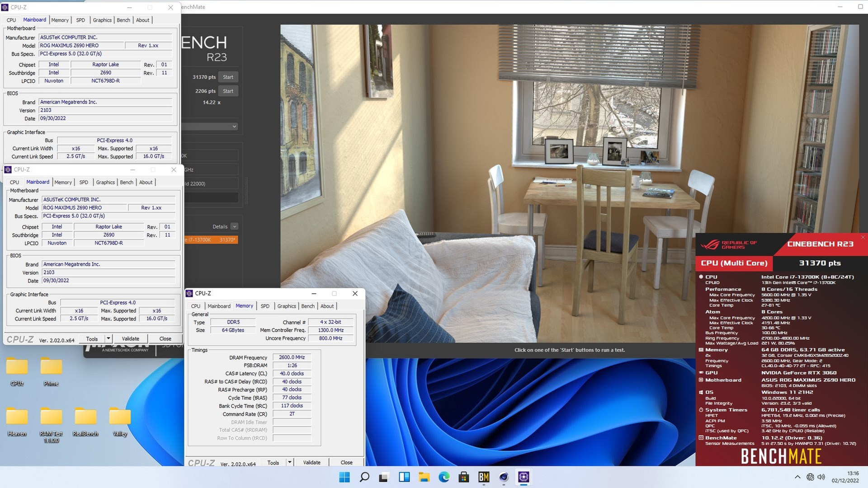The image size is (868, 488).
Task: Click Mem Controller Freq. 1300.0 MHz value
Action: 330,330
